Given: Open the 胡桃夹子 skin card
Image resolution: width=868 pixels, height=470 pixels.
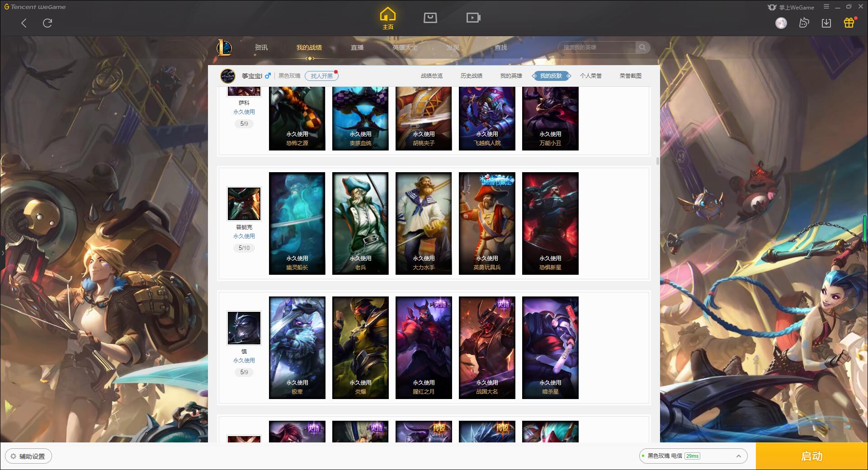Looking at the screenshot, I should (424, 118).
